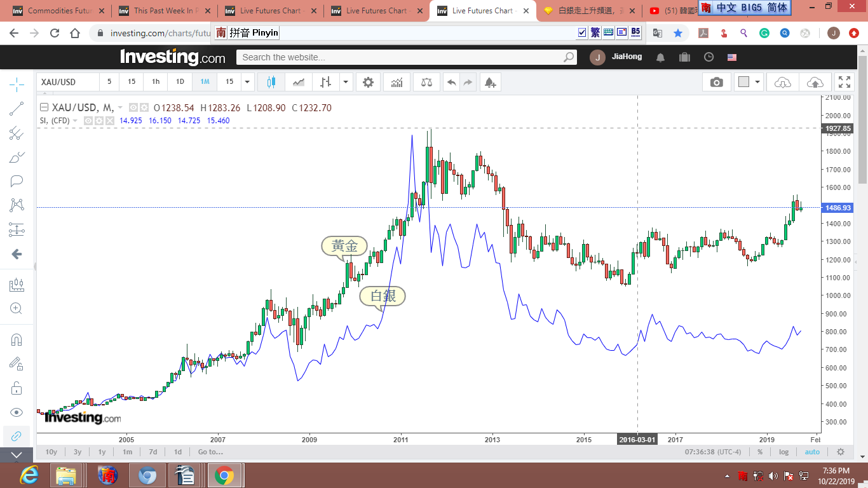Redo the chart action
868x488 pixels.
coord(468,82)
